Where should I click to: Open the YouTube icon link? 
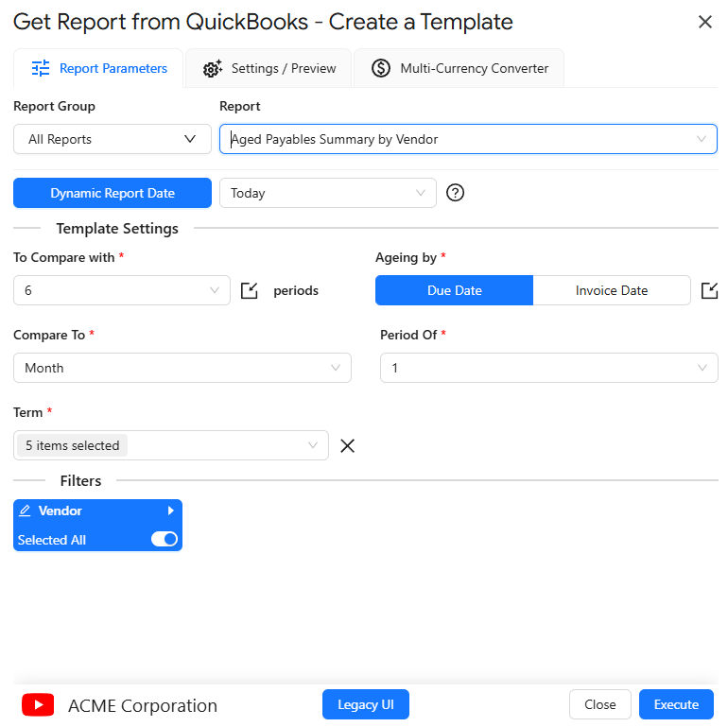point(38,704)
